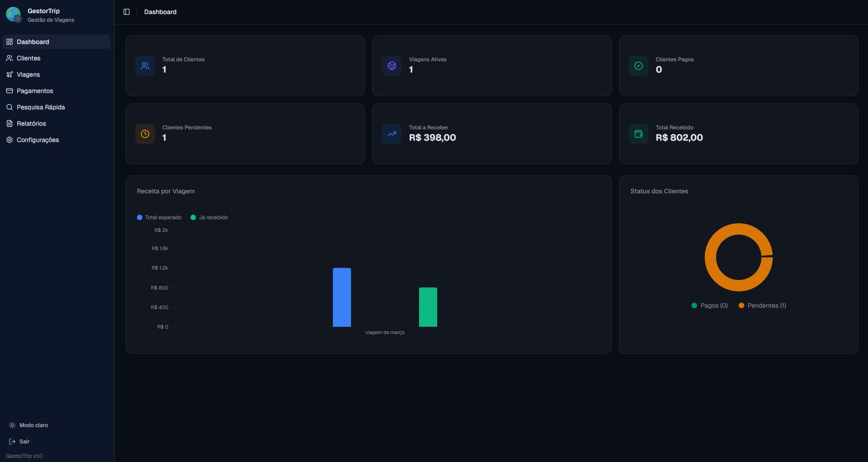This screenshot has height=462, width=868.
Task: Click Sair to log out
Action: pyautogui.click(x=24, y=442)
